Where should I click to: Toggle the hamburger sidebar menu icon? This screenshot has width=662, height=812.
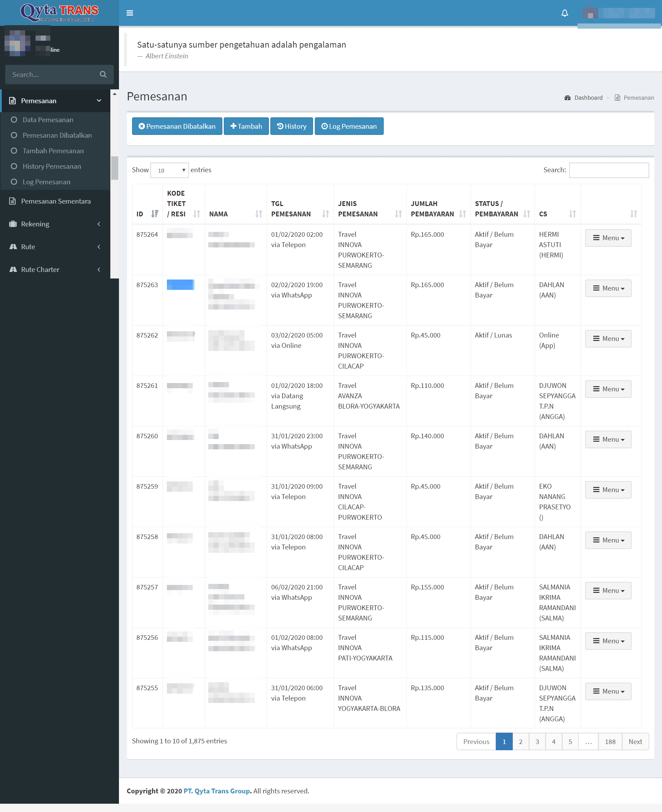pos(130,13)
